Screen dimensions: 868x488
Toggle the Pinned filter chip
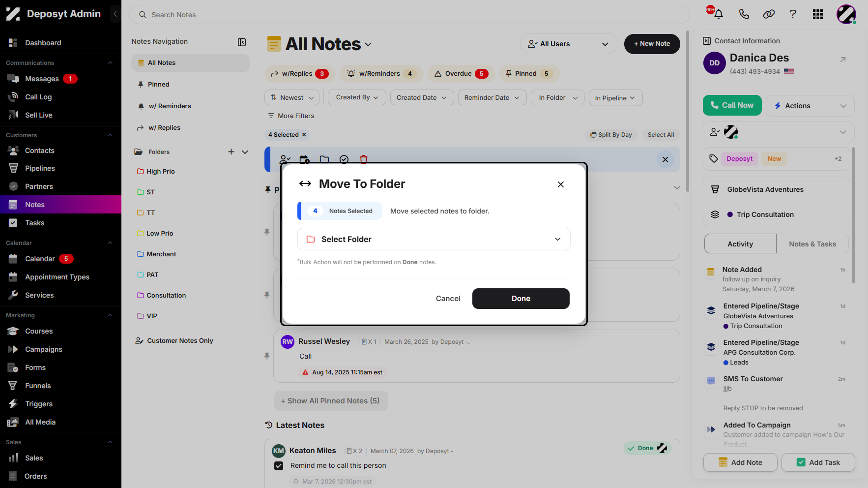(x=529, y=74)
